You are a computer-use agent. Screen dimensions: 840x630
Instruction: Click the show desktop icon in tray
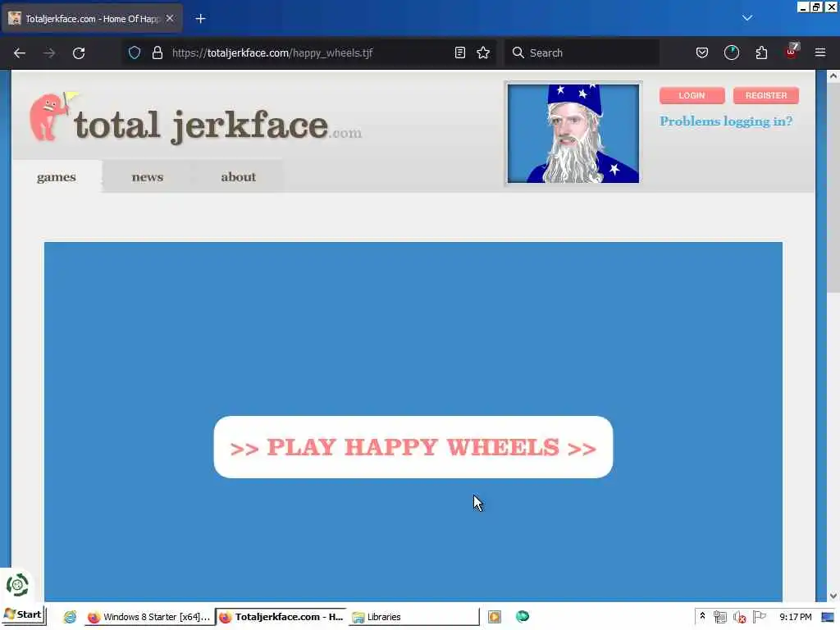point(828,617)
